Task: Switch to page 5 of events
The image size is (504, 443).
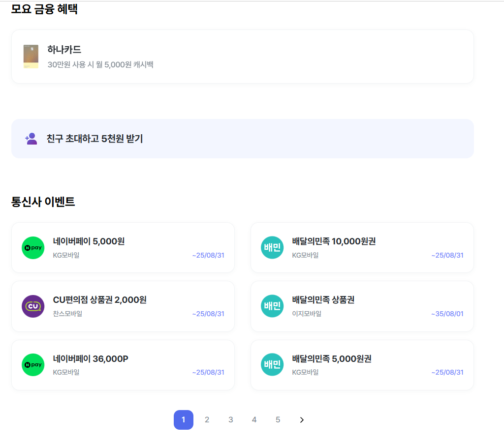Action: tap(278, 419)
